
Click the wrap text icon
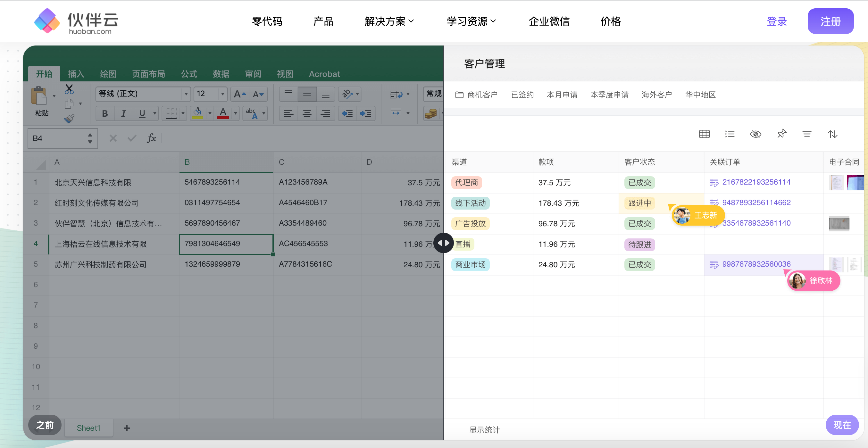[396, 94]
